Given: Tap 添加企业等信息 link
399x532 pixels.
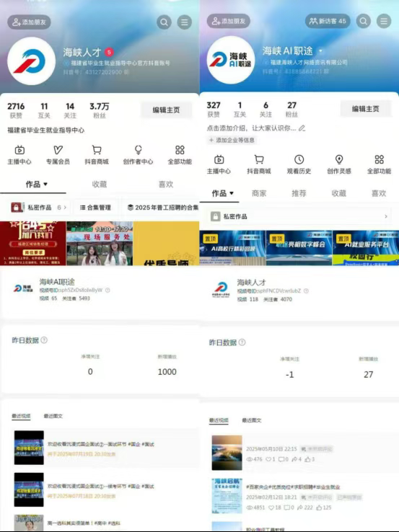Looking at the screenshot, I should click(232, 140).
